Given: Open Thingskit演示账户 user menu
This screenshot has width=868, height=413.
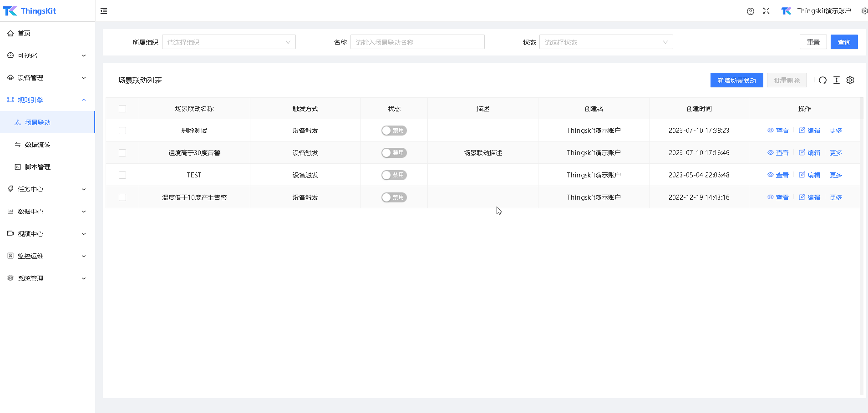Looking at the screenshot, I should click(x=816, y=11).
